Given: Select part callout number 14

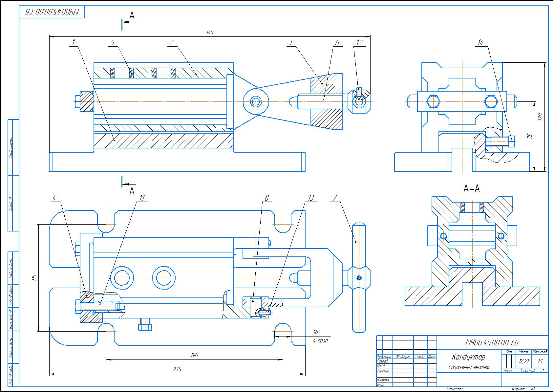Looking at the screenshot, I should coord(480,43).
